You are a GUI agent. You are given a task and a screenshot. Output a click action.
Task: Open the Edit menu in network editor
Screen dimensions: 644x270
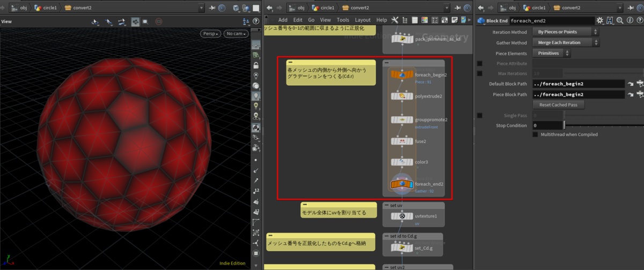[x=297, y=20]
